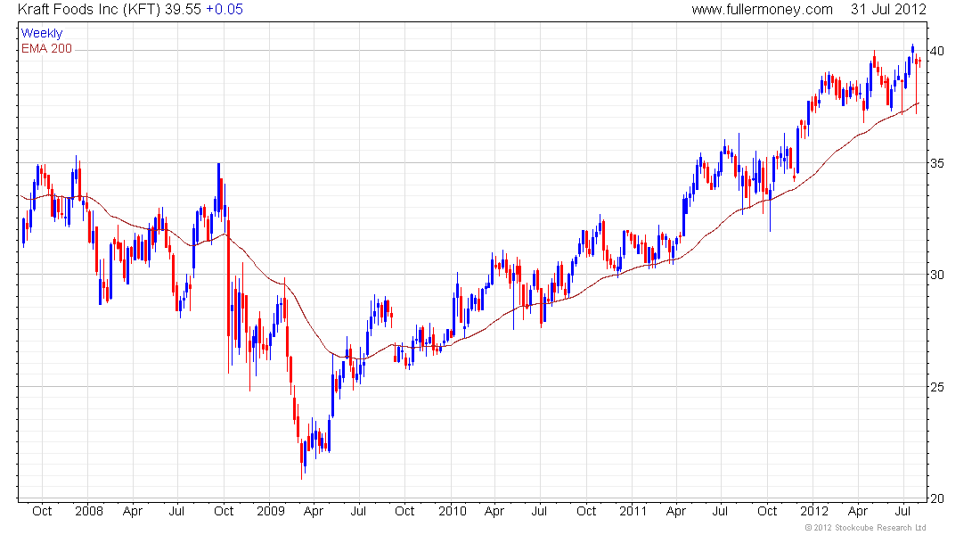Viewport: 980px width, 535px height.
Task: Click the first 'Oct' label left of 2008
Action: tap(42, 511)
